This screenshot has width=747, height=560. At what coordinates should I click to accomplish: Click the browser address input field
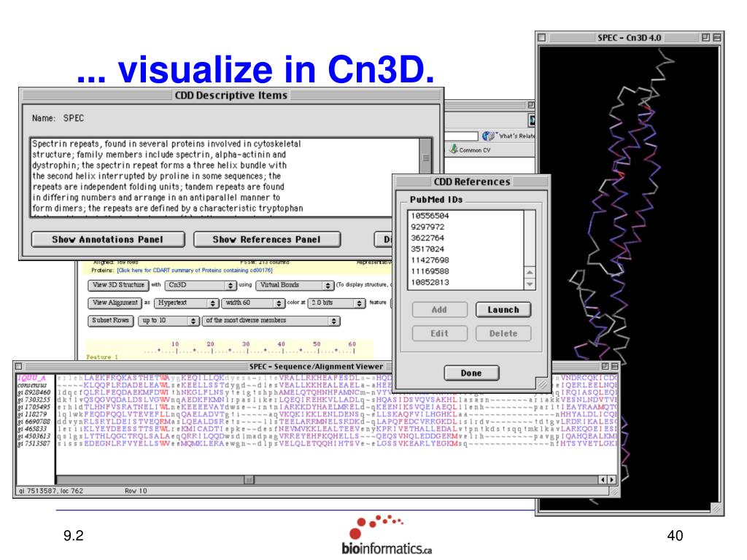click(x=461, y=136)
